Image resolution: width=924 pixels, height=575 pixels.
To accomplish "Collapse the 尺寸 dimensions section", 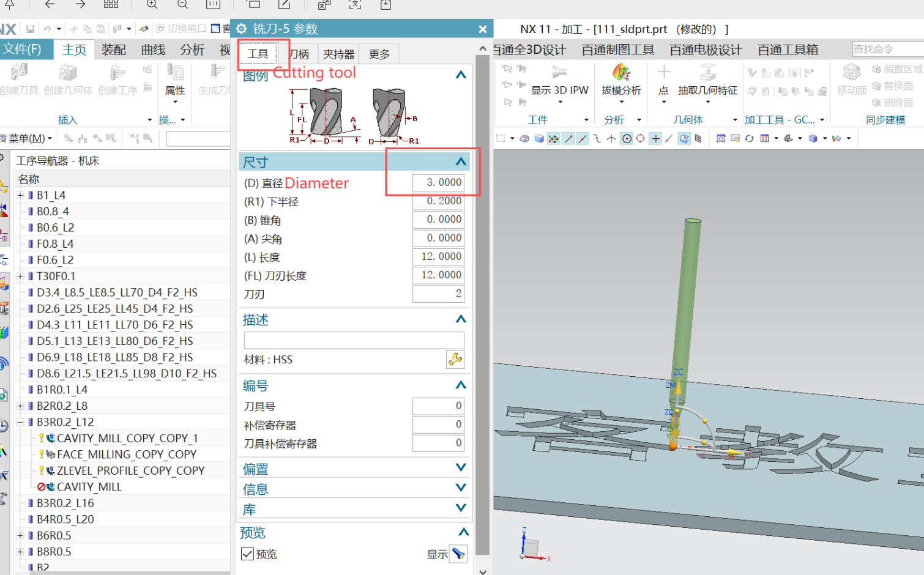I will click(461, 161).
